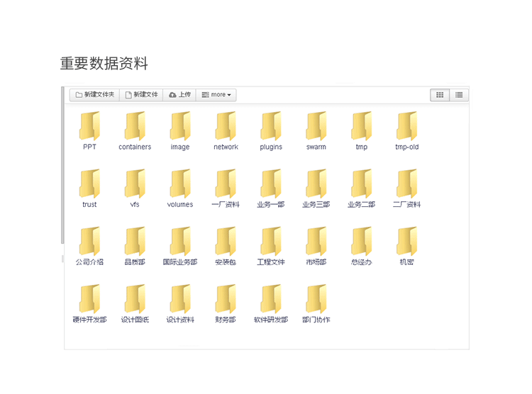The height and width of the screenshot is (394, 532).
Task: Switch to list view
Action: pos(459,95)
